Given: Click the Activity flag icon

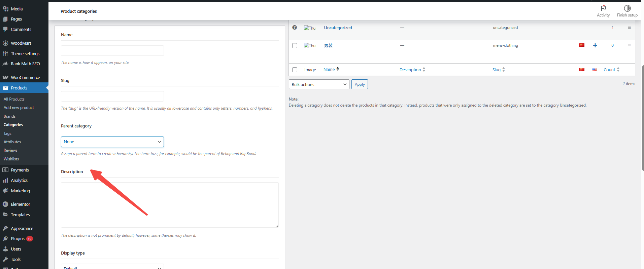Looking at the screenshot, I should (603, 8).
